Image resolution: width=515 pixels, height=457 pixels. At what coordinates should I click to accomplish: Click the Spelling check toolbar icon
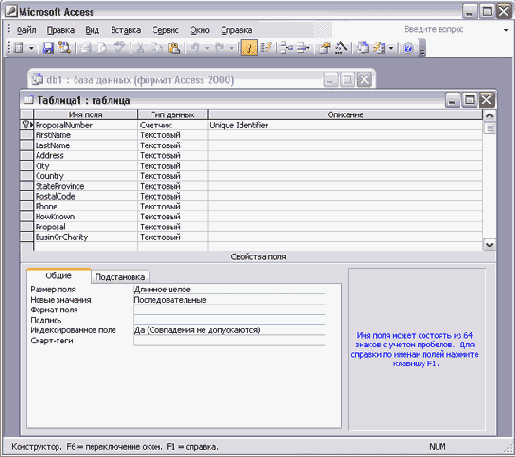coord(119,48)
